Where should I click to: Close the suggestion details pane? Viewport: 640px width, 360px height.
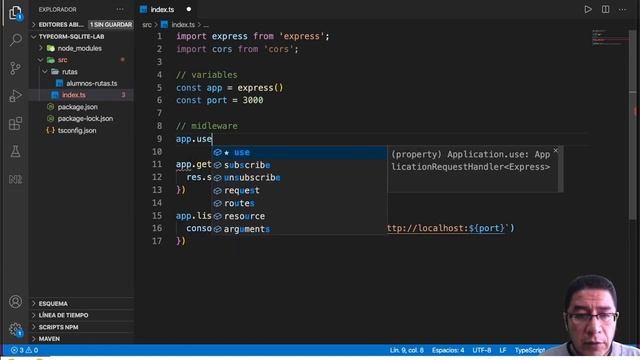click(556, 151)
